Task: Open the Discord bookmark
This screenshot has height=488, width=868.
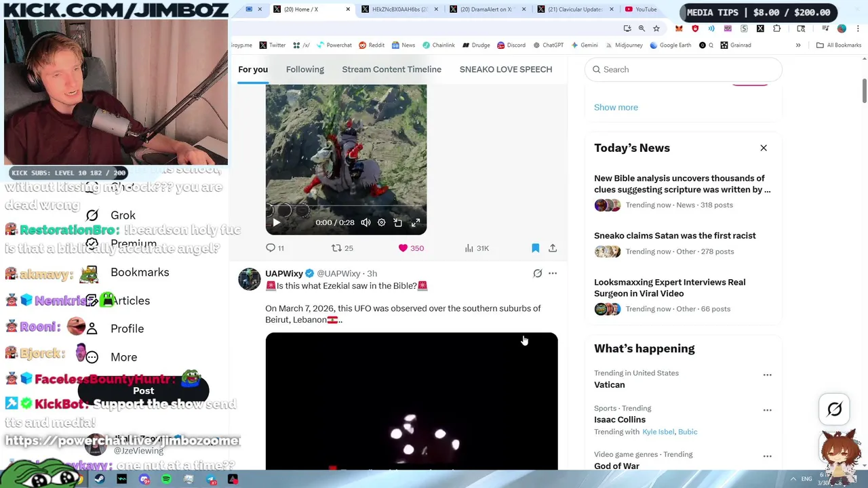Action: [x=511, y=45]
